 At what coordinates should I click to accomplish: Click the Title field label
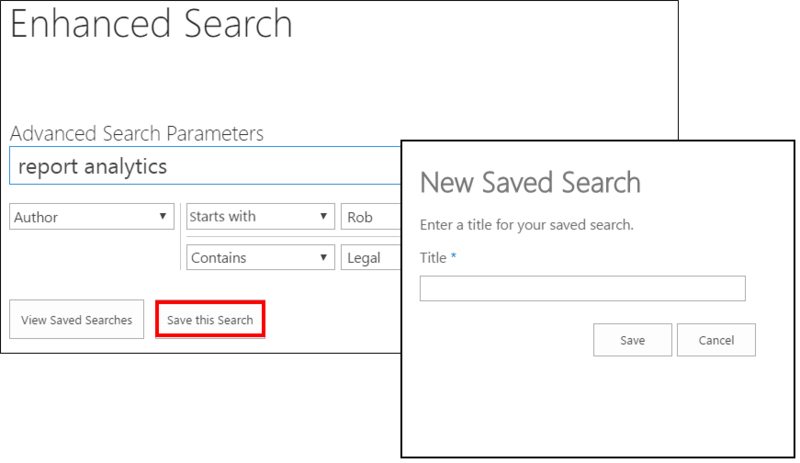(433, 258)
